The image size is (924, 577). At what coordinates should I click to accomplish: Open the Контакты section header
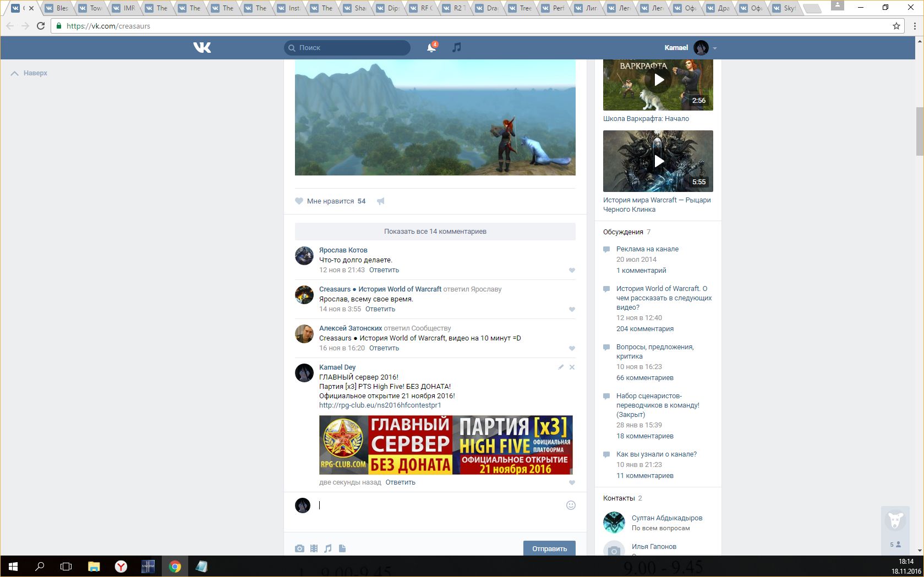(x=619, y=498)
